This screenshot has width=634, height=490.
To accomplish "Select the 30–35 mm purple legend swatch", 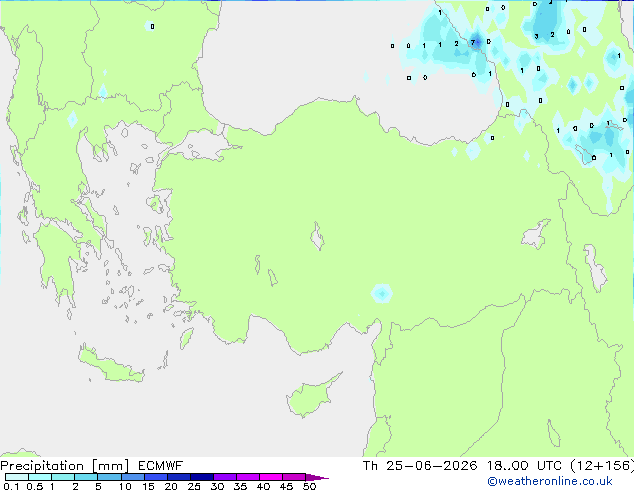I will 224,477.
